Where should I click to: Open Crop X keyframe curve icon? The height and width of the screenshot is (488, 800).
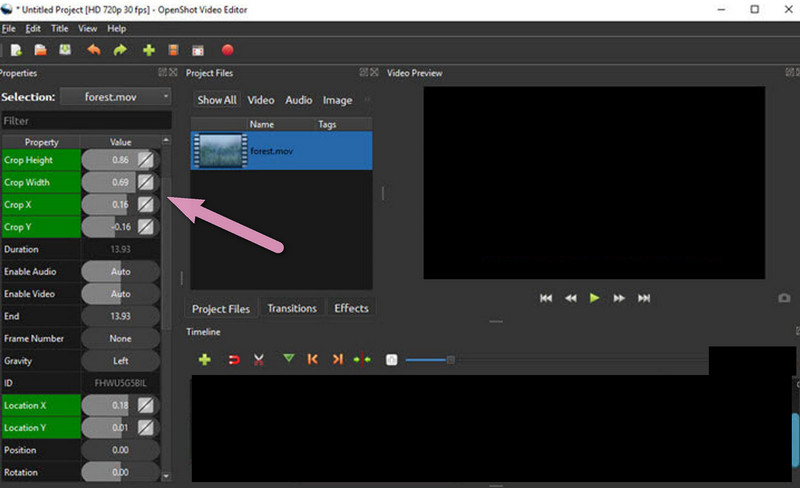point(145,205)
